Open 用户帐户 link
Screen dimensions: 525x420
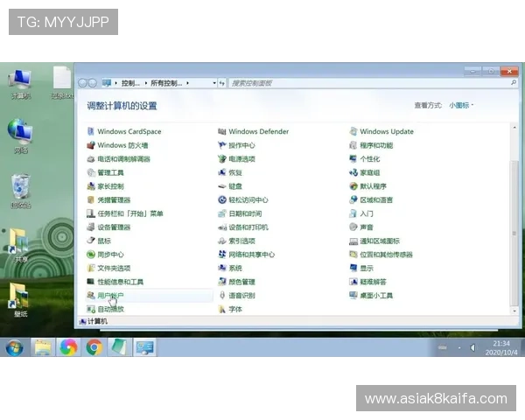pyautogui.click(x=110, y=296)
